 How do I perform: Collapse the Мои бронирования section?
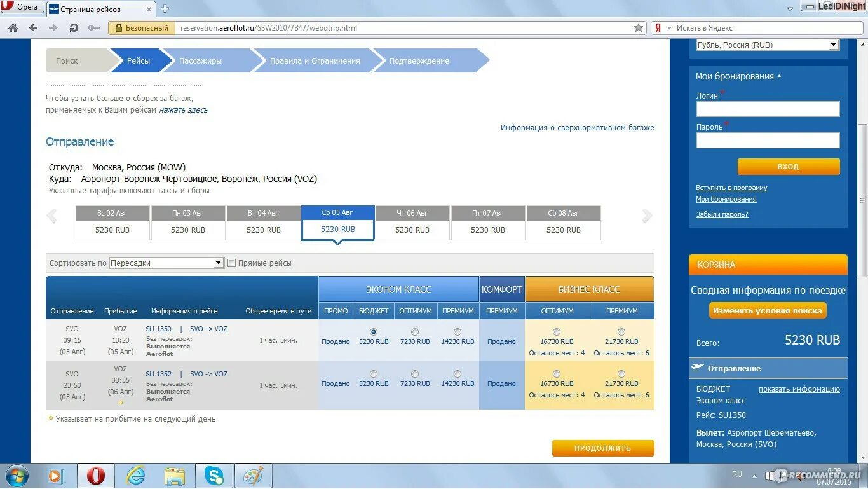tap(738, 76)
